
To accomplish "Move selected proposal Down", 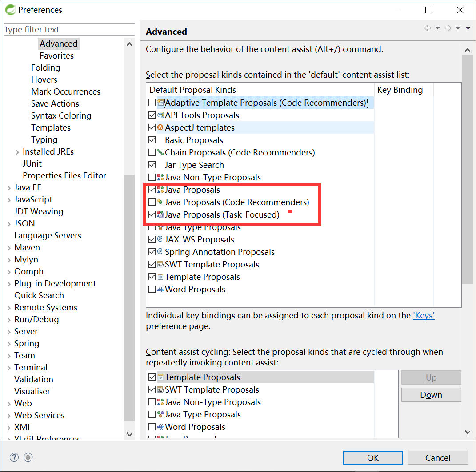I will tap(431, 395).
